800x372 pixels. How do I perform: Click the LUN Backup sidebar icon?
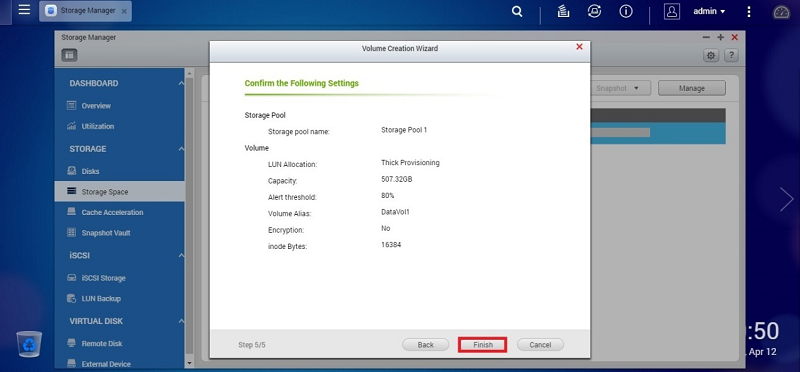[x=71, y=298]
